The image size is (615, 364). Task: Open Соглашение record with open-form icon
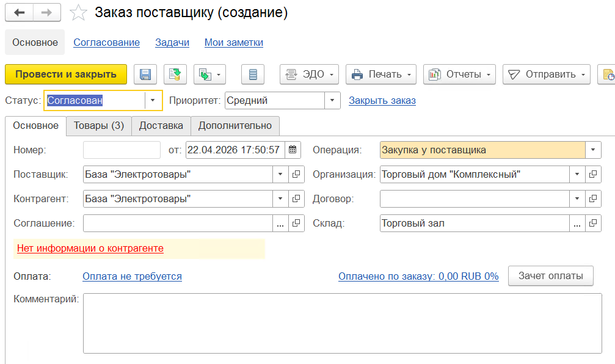pos(296,223)
